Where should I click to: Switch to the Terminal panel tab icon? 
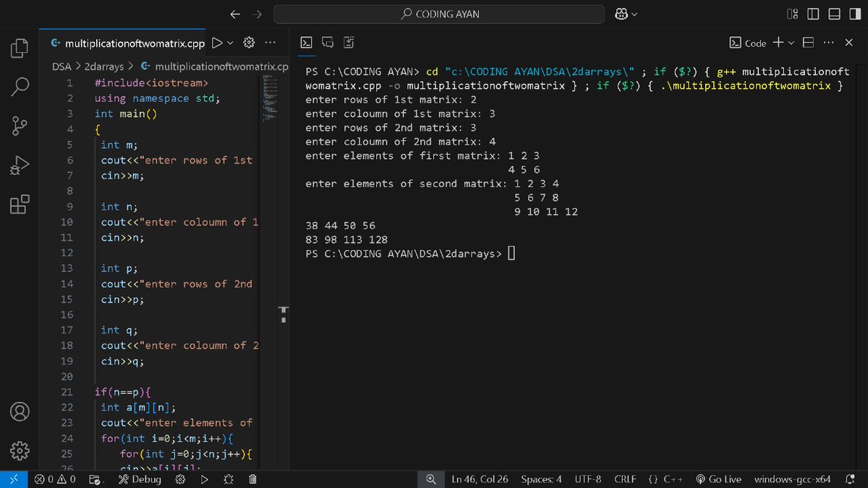[x=307, y=43]
